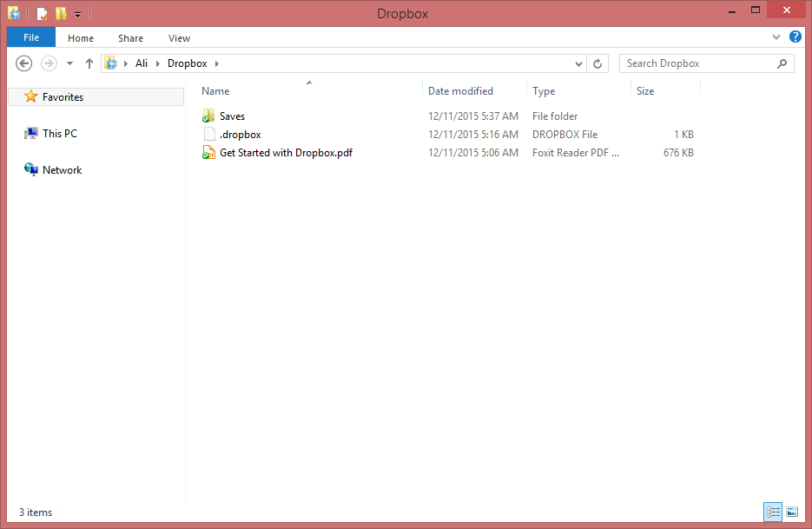This screenshot has height=529, width=812.
Task: Click the This PC computer icon
Action: point(31,134)
